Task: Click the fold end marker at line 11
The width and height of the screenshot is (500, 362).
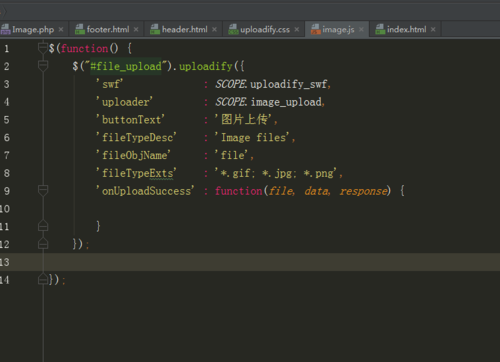Action: click(x=43, y=226)
